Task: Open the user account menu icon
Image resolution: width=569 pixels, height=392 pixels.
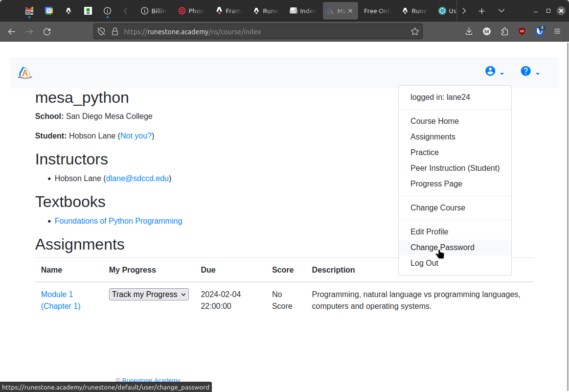Action: point(490,70)
